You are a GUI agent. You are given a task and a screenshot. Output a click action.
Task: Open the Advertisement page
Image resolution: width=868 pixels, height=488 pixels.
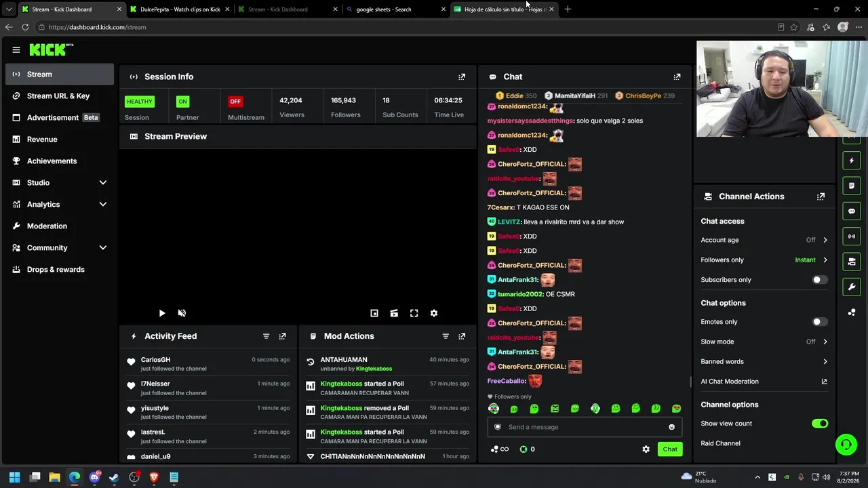click(60, 117)
